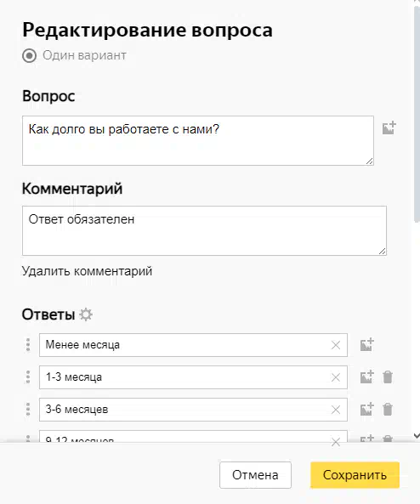
Task: Select the 'Один вариант' radio icon
Action: (x=29, y=56)
